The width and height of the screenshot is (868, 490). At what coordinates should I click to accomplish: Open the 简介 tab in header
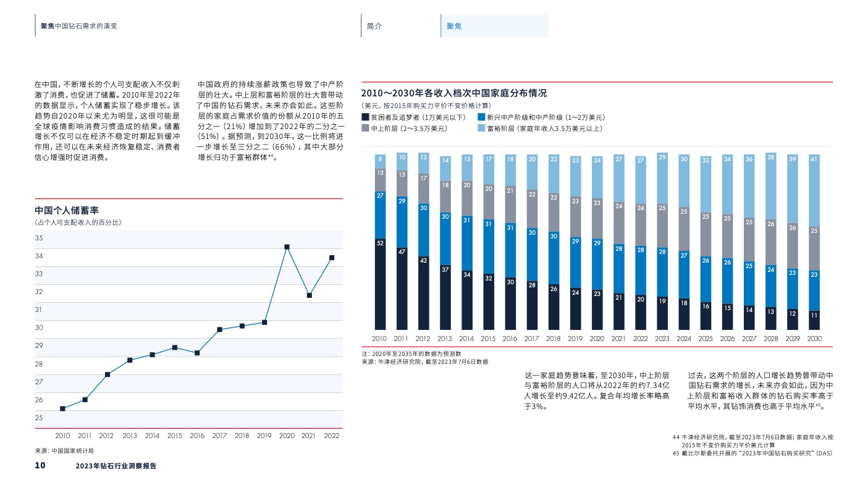pos(374,27)
